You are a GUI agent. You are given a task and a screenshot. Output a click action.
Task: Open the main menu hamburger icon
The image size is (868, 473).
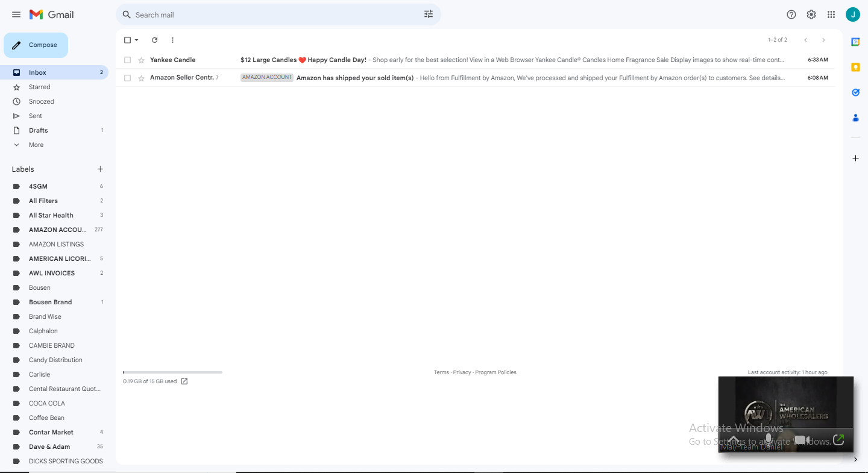16,14
